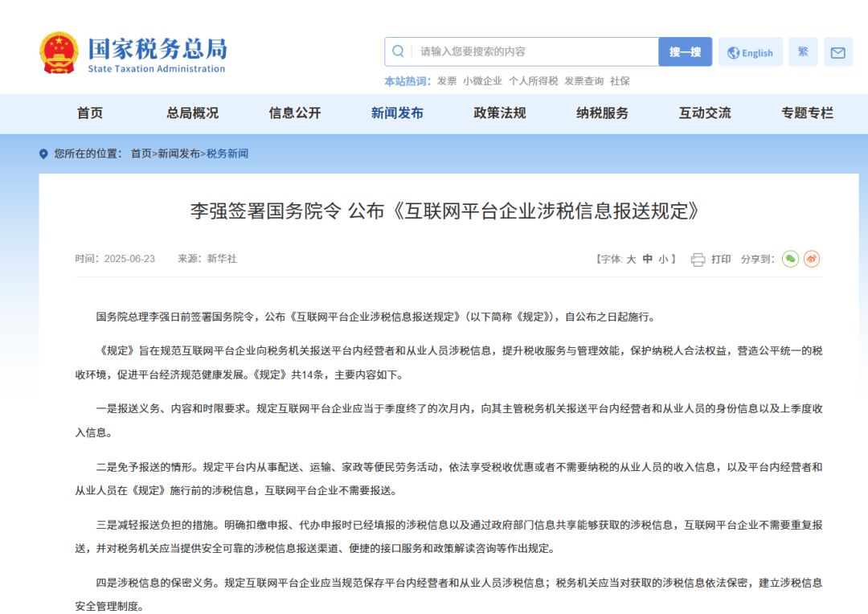The width and height of the screenshot is (868, 614).
Task: Share the article via the Weibo icon
Action: tap(812, 259)
